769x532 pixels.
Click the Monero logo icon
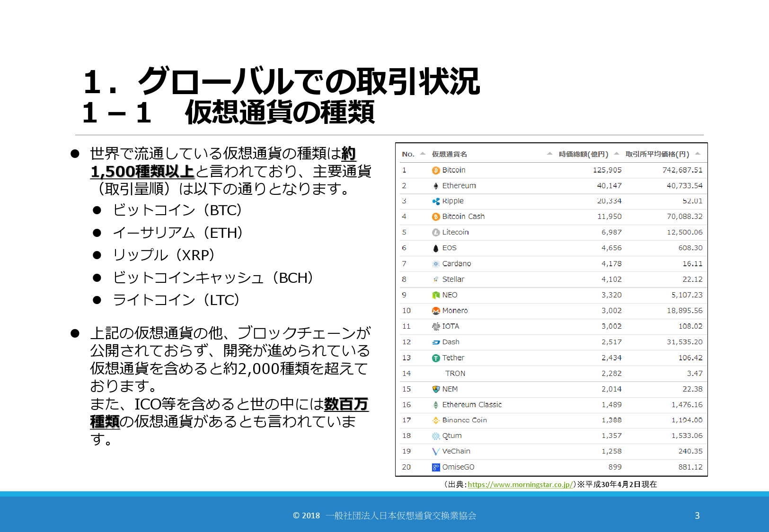coord(436,311)
